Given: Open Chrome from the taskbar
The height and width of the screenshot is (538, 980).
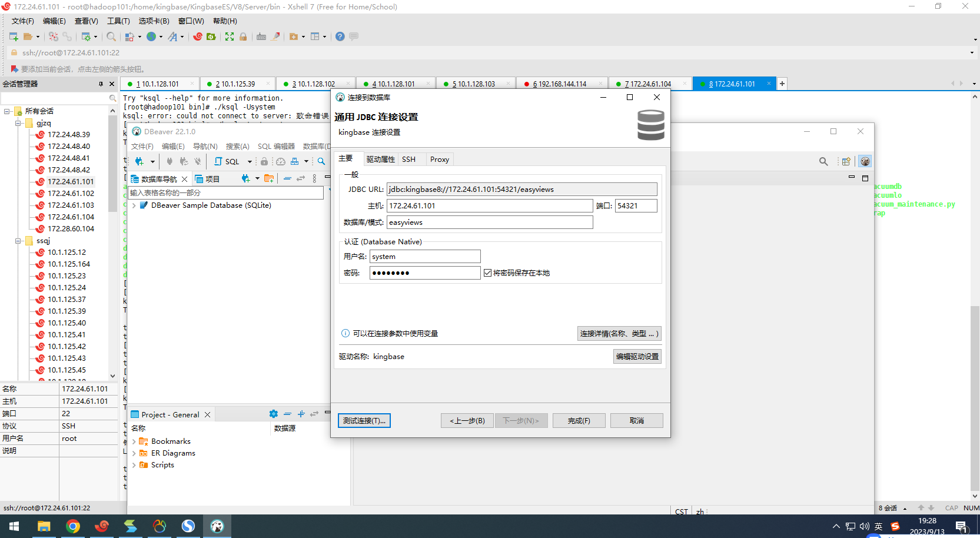Looking at the screenshot, I should point(73,526).
